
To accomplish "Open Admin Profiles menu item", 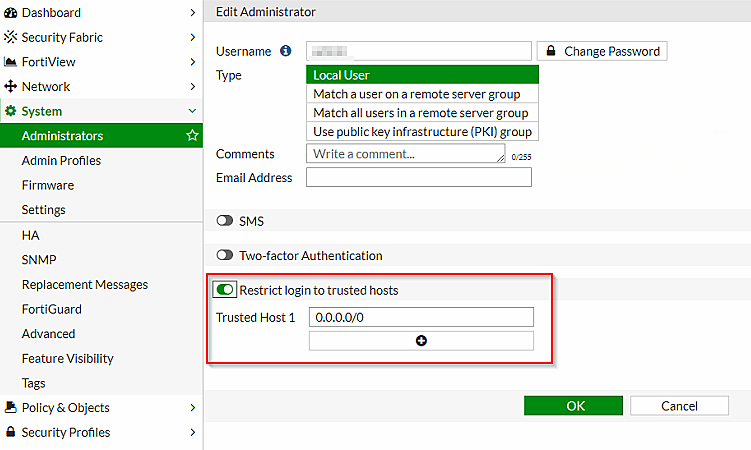I will 101,160.
